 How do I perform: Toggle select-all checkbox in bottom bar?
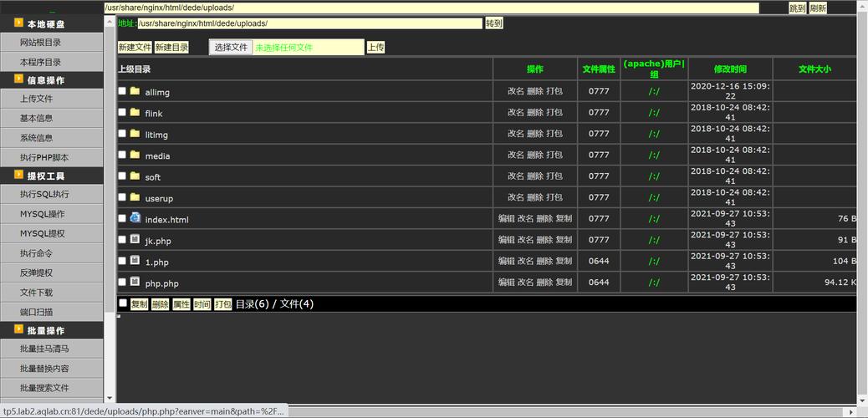(123, 303)
